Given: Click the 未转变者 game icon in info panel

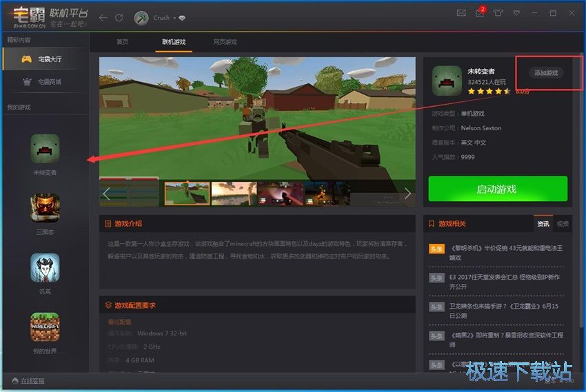Looking at the screenshot, I should [447, 81].
